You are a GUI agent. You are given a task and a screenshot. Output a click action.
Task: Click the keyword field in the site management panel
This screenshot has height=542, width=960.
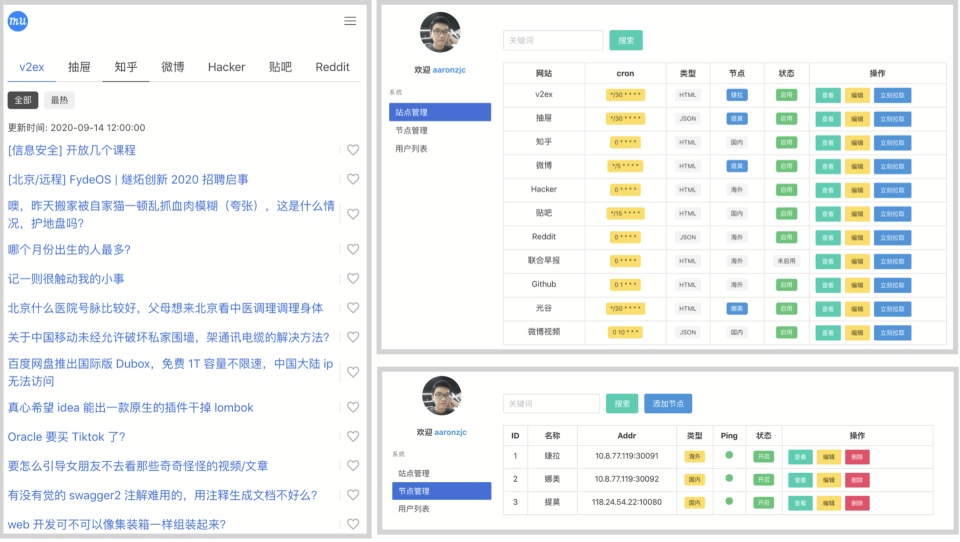pyautogui.click(x=553, y=40)
